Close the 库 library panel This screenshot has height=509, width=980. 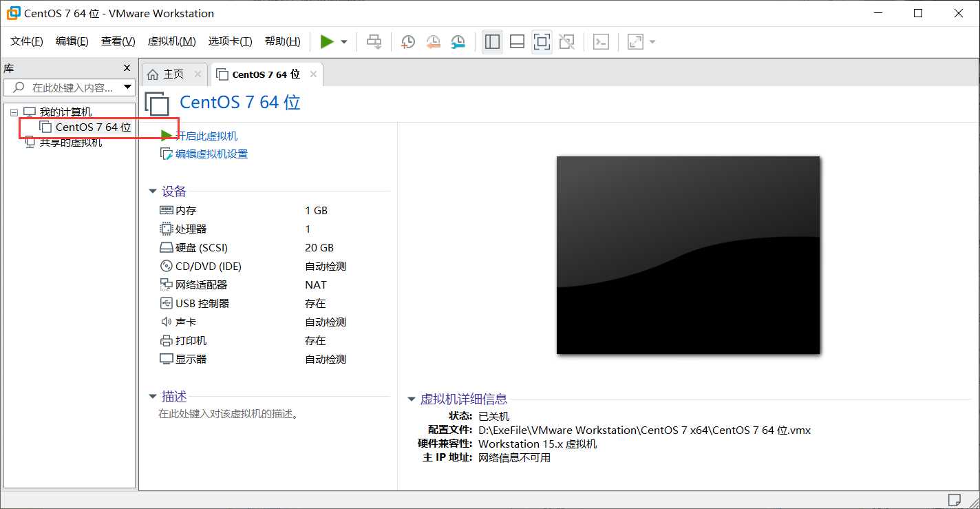tap(127, 67)
